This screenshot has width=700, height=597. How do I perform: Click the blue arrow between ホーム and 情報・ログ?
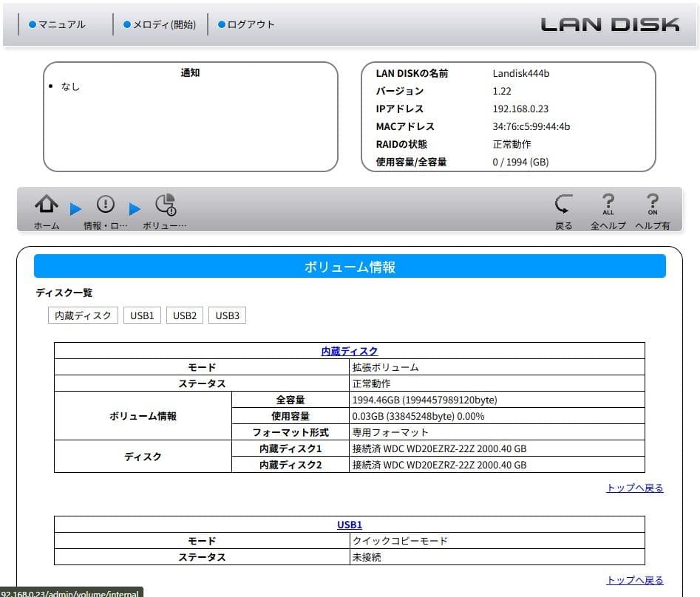click(74, 208)
